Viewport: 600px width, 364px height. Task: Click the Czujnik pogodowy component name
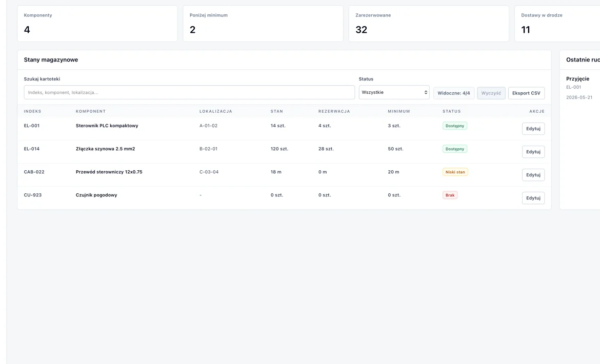coord(96,195)
